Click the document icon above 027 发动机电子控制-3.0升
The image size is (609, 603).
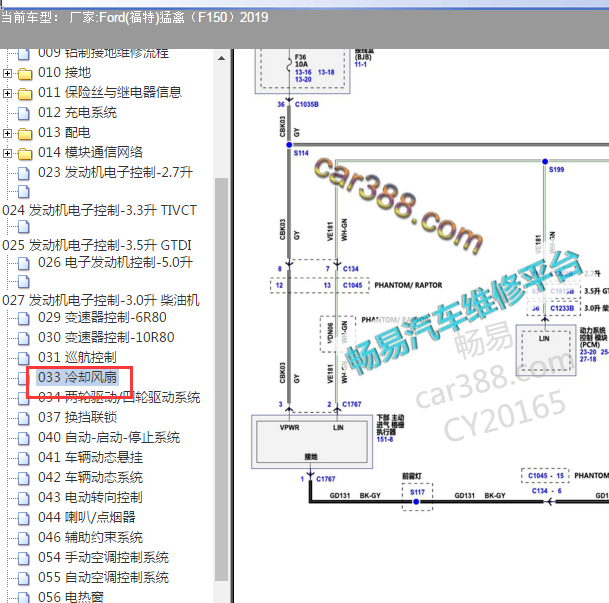click(x=24, y=282)
